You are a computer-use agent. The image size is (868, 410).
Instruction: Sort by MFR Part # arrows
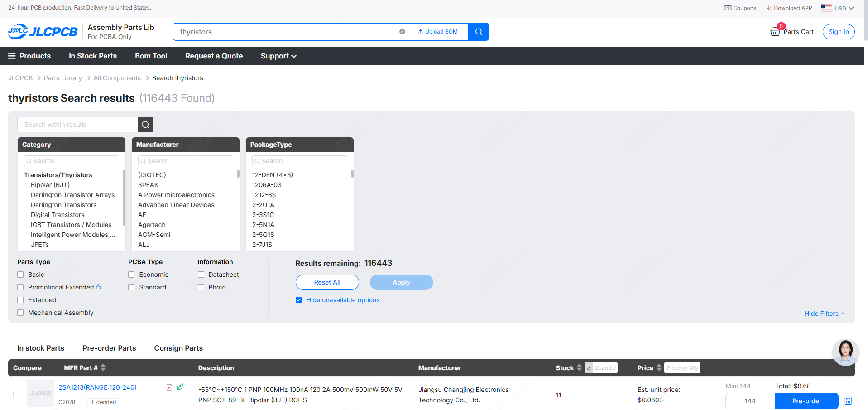103,367
